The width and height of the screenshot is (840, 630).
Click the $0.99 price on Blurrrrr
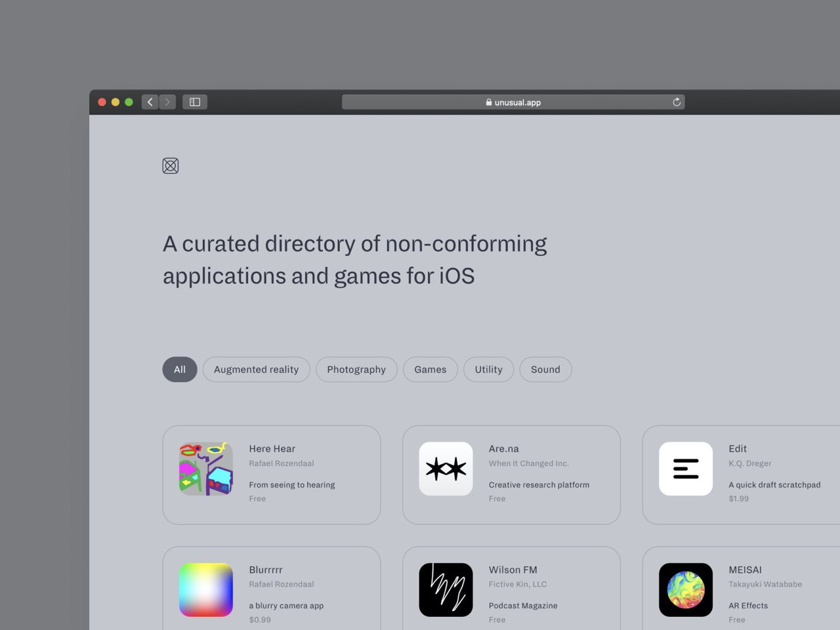(260, 619)
